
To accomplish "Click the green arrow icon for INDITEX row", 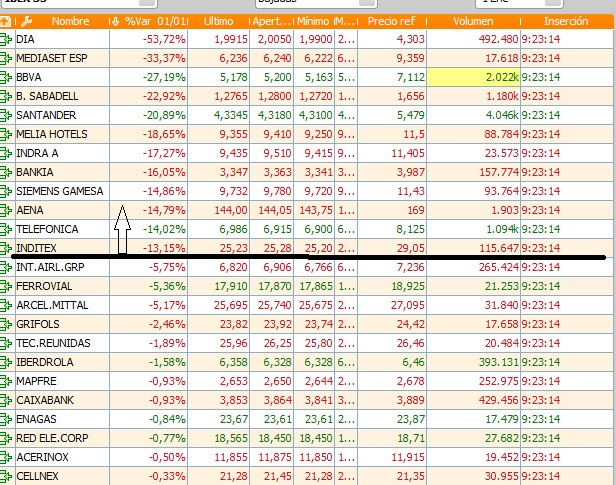I will (x=6, y=248).
